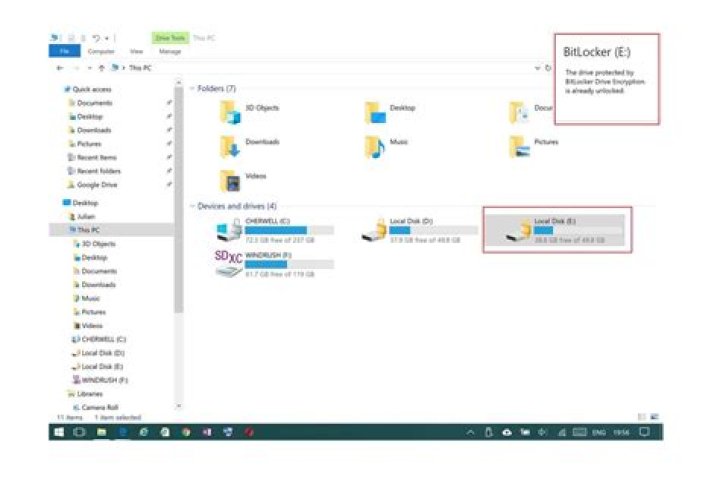Click the WINDRUSH (F:) usage bar
720x480 pixels.
coord(289,264)
